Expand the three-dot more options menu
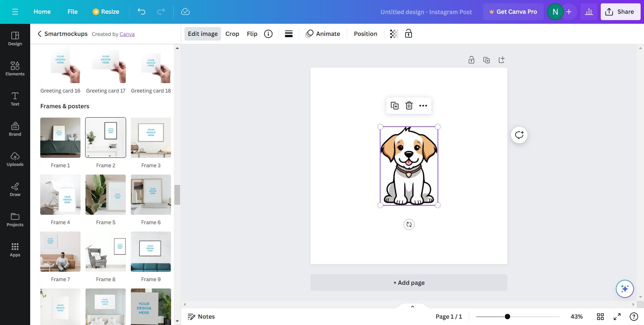Image resolution: width=644 pixels, height=325 pixels. click(423, 106)
